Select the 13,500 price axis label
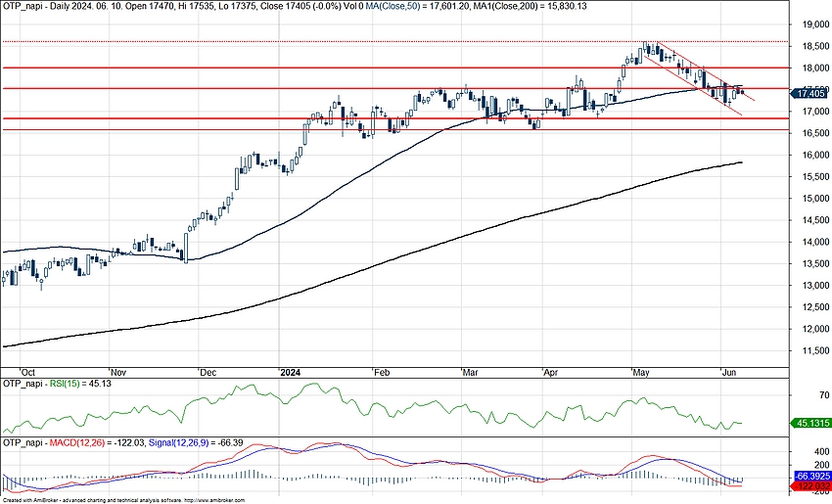The height and width of the screenshot is (504, 832). [814, 263]
